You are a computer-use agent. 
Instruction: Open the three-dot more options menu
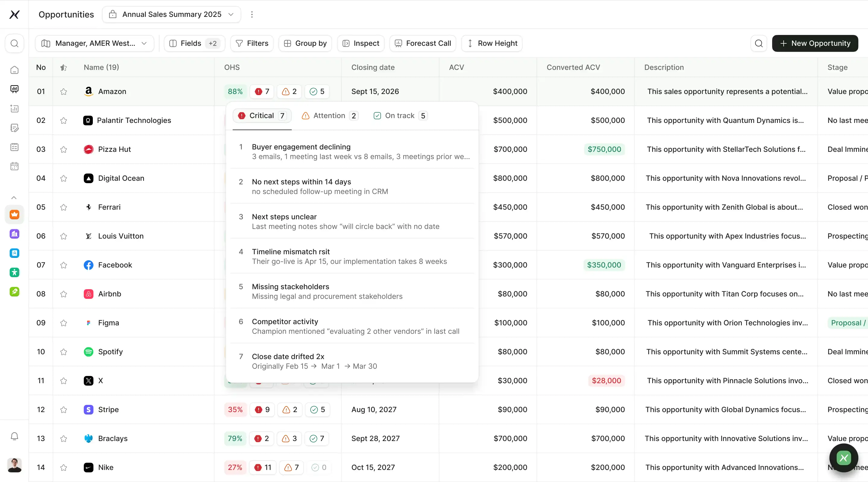click(x=252, y=14)
